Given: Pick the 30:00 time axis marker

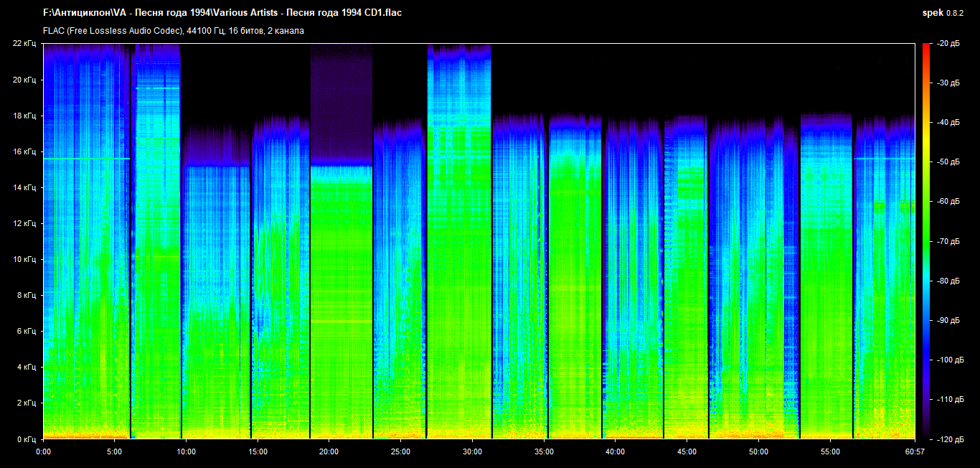Looking at the screenshot, I should (472, 451).
